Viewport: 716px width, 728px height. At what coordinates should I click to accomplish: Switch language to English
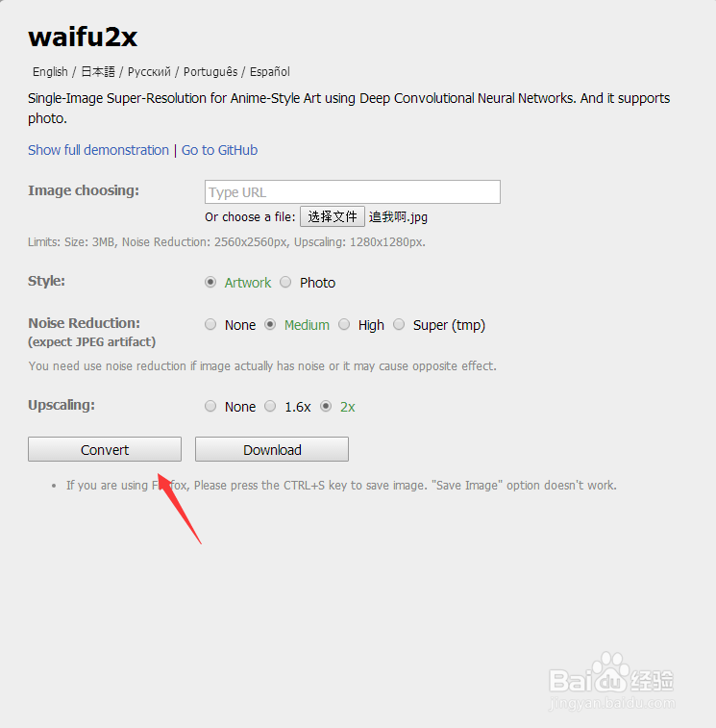pos(50,72)
